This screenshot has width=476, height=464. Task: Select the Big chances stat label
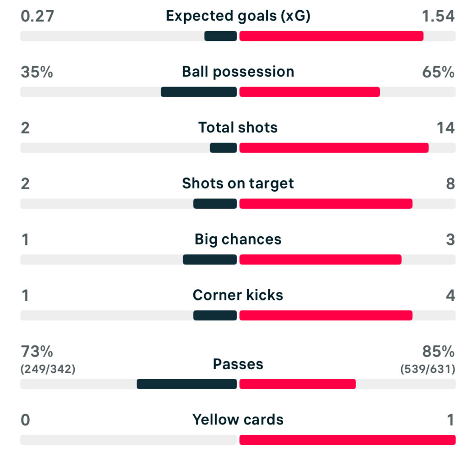(238, 239)
